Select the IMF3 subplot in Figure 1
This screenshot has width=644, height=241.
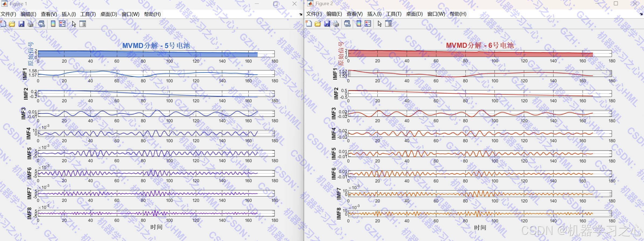156,113
